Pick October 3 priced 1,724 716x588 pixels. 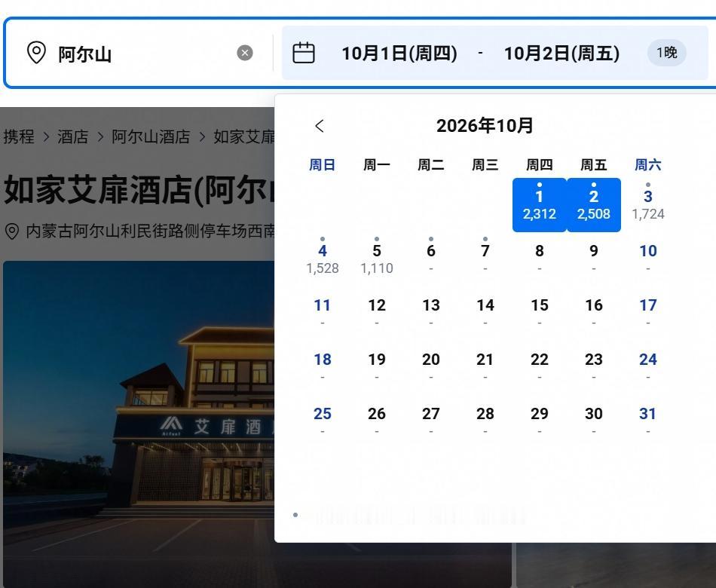tap(648, 205)
